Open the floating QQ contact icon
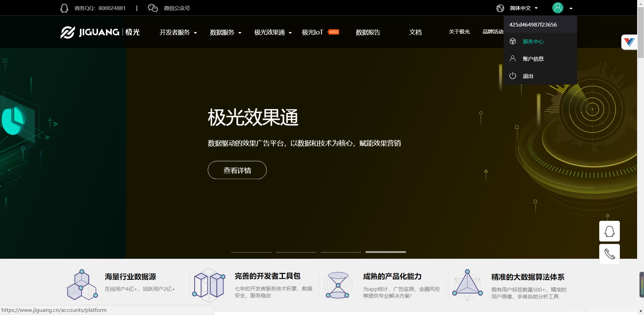644x315 pixels. [x=609, y=231]
